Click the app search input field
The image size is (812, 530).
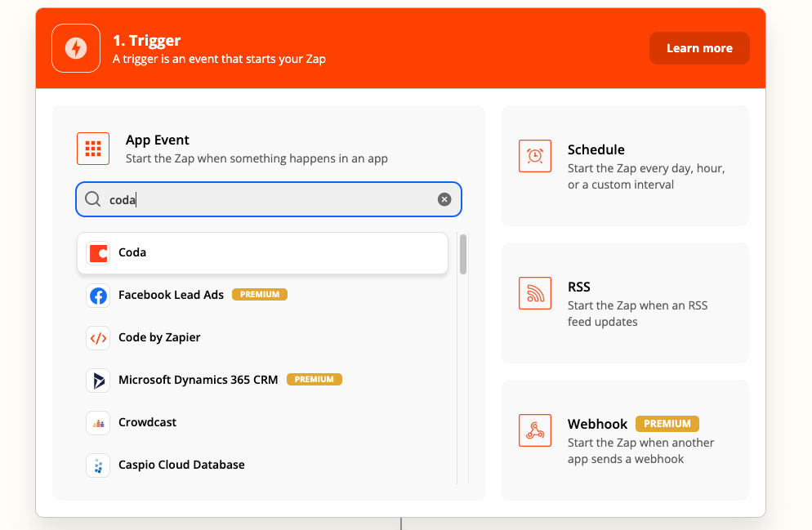[x=270, y=199]
